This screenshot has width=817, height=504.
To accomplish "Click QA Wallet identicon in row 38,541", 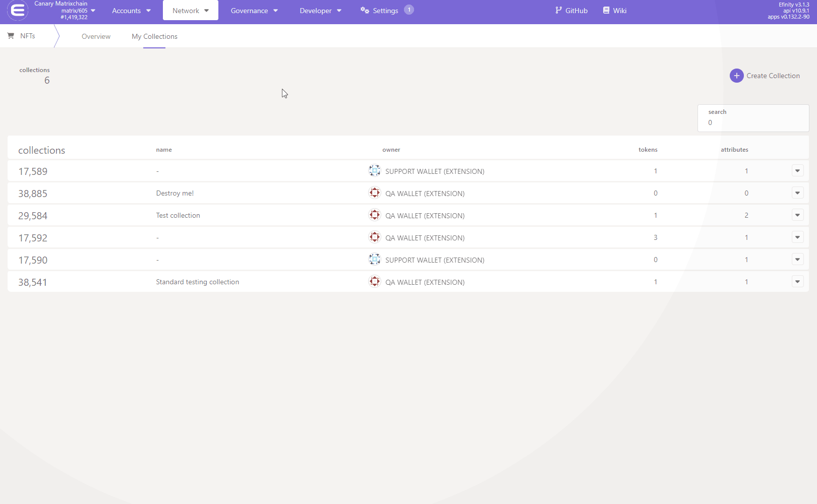I will point(374,281).
